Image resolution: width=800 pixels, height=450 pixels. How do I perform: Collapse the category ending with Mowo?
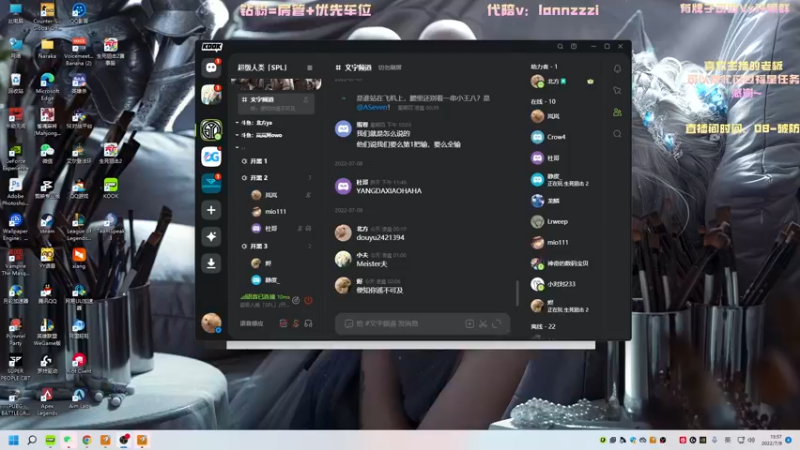pyautogui.click(x=261, y=135)
